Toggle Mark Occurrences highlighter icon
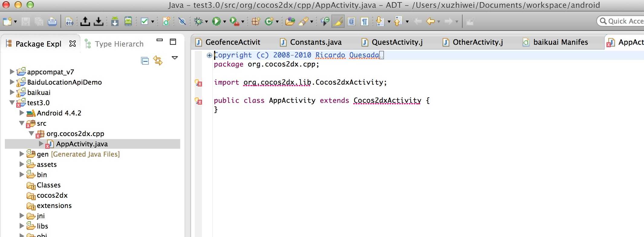Viewport: 644px width, 237px height. pyautogui.click(x=338, y=21)
